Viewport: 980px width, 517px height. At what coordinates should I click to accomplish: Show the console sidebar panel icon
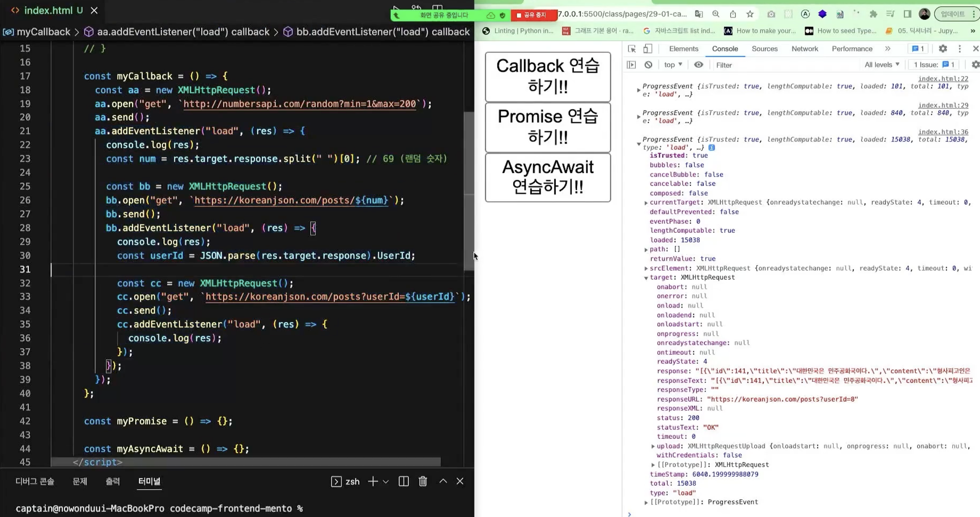[631, 65]
